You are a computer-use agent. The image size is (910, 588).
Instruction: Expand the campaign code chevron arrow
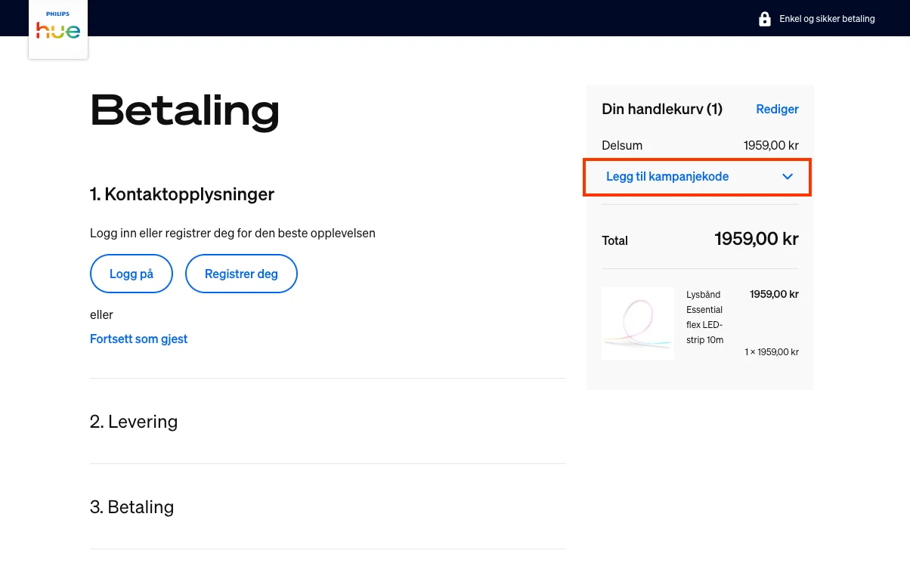click(x=788, y=177)
